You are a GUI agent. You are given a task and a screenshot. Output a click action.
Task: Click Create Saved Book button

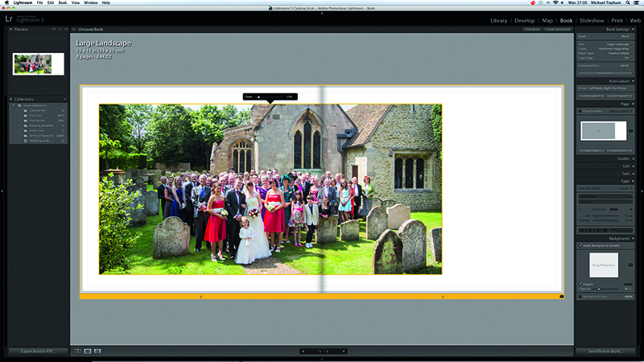[x=558, y=30]
